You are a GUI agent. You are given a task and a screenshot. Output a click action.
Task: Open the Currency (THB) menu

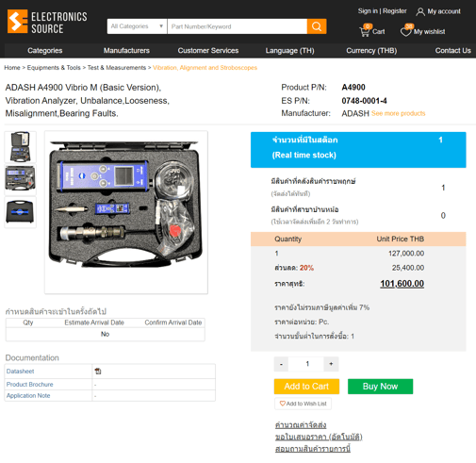click(x=371, y=51)
